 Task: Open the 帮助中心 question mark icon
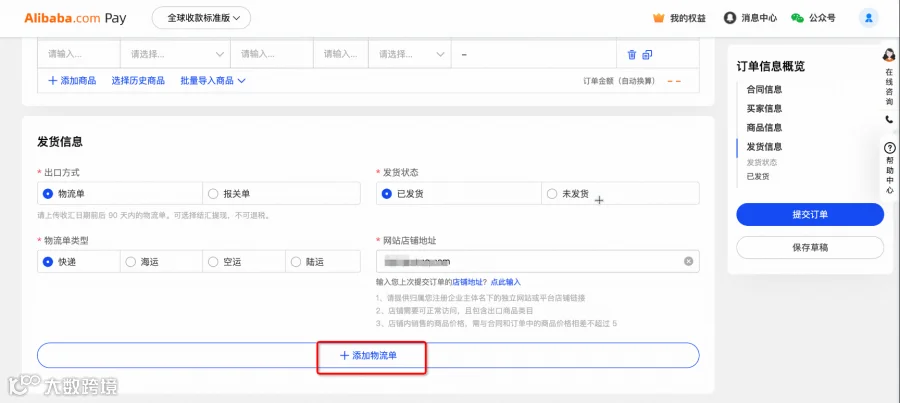pos(890,148)
